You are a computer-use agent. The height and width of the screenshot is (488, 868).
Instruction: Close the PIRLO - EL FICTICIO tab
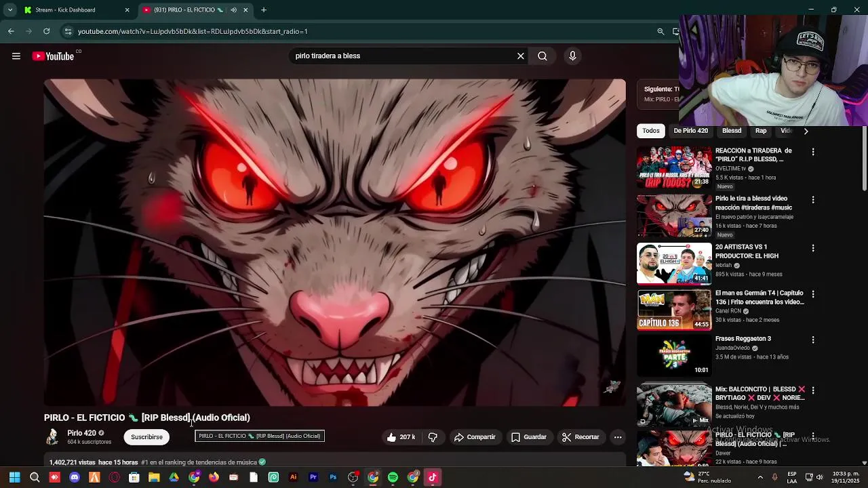[245, 10]
